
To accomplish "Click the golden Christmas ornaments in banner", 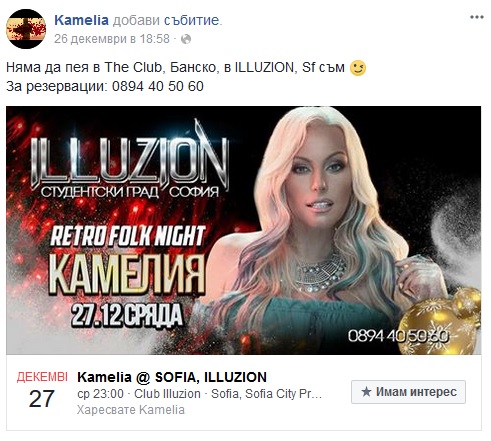I will pos(440,322).
